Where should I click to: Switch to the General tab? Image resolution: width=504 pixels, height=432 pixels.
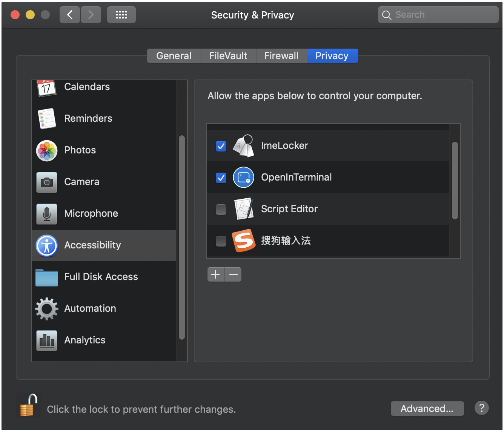(x=174, y=56)
